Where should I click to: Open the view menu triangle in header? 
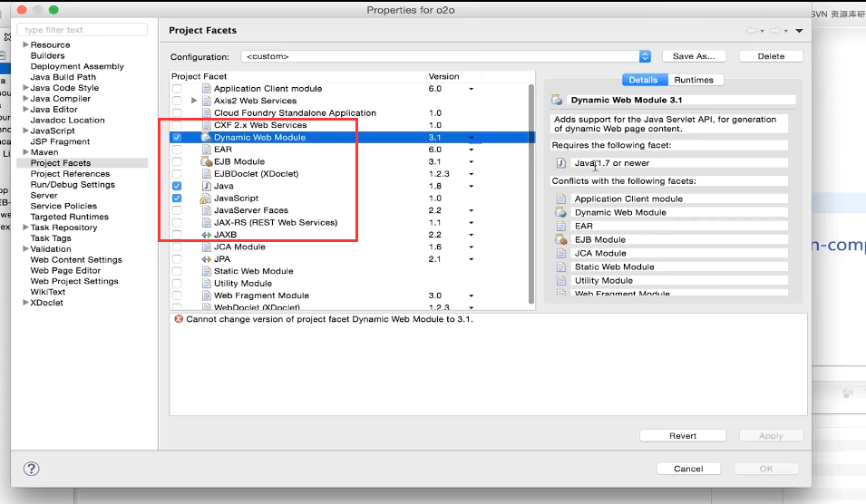point(799,31)
